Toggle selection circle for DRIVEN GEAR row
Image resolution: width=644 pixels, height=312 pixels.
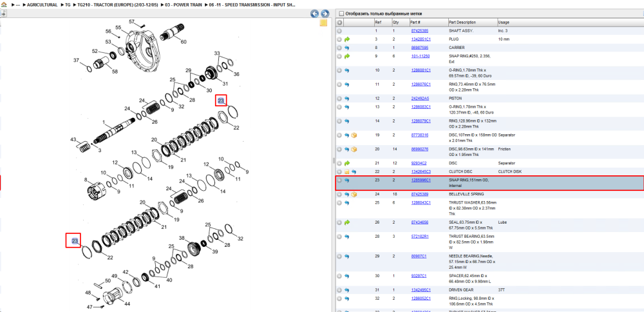(x=339, y=290)
